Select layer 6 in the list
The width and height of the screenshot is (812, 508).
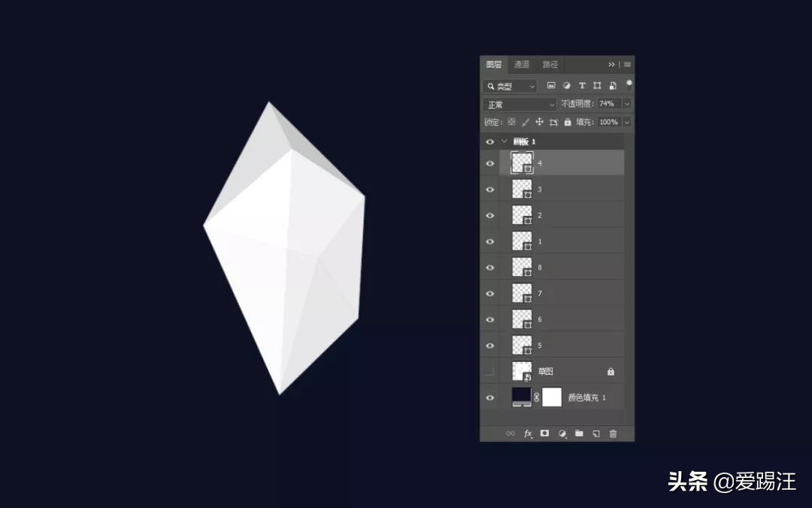(562, 319)
